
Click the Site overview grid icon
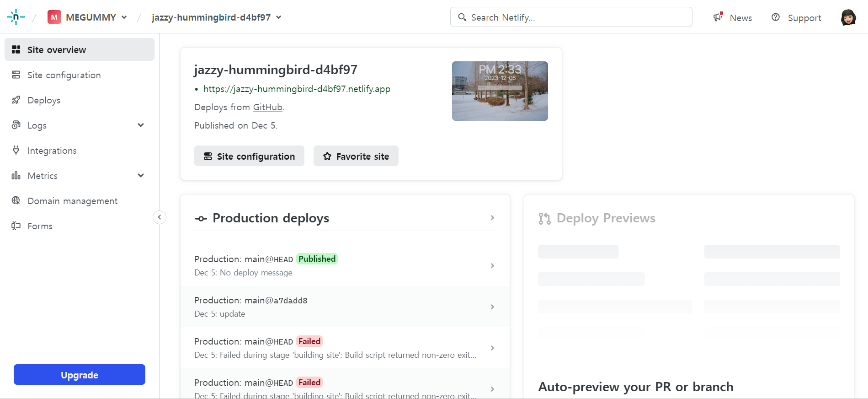pyautogui.click(x=16, y=49)
